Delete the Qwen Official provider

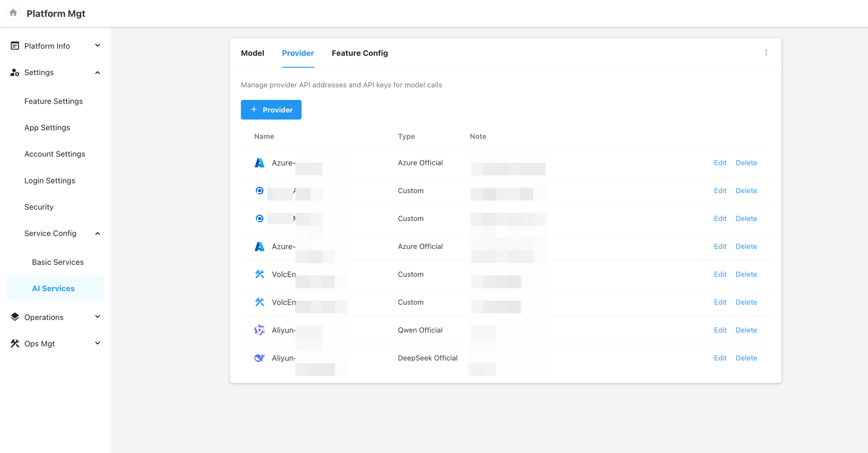[746, 330]
